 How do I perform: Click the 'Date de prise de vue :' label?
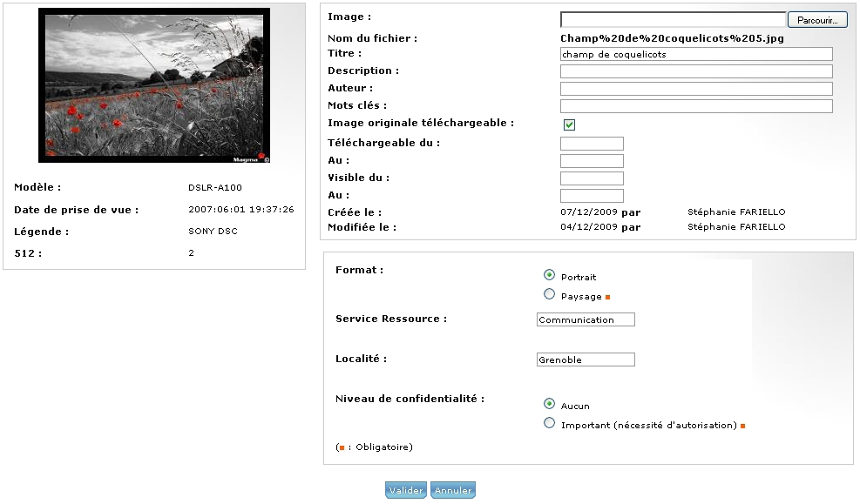(x=76, y=210)
